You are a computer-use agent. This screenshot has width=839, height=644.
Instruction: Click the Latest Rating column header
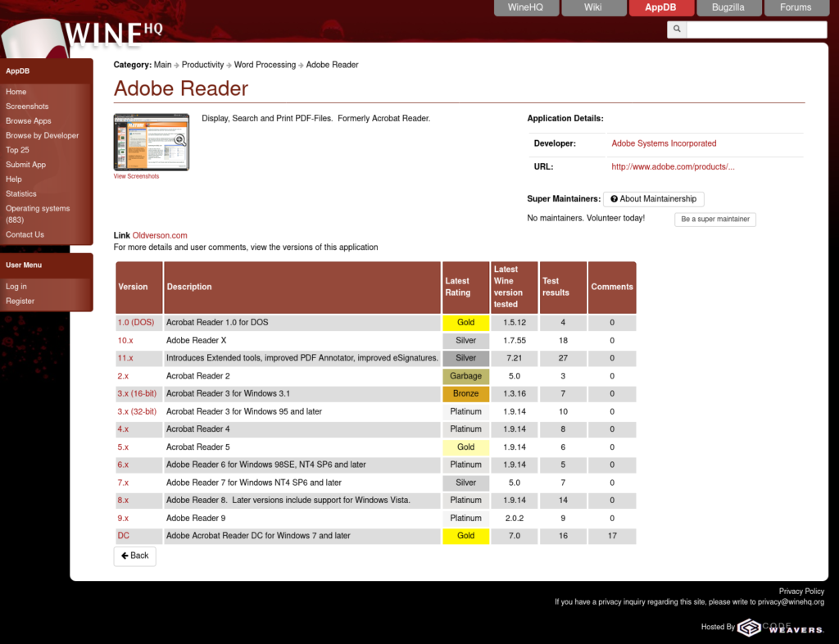coord(465,288)
